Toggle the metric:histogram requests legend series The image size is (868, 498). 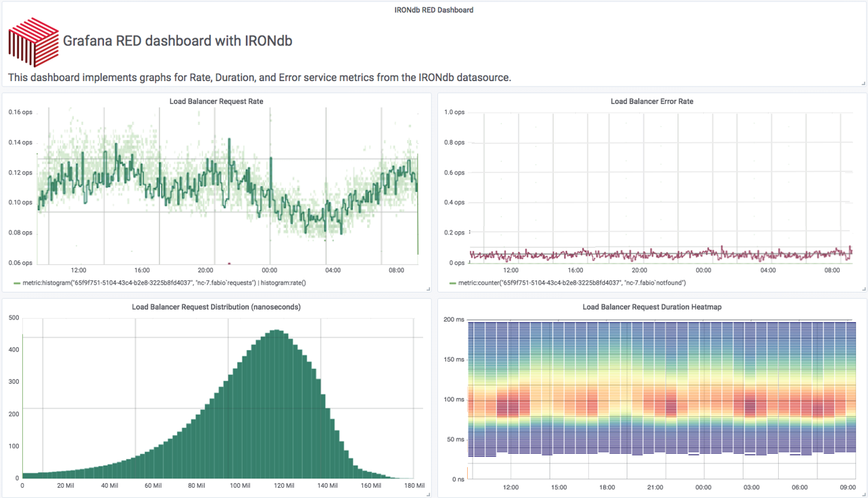[x=164, y=282]
